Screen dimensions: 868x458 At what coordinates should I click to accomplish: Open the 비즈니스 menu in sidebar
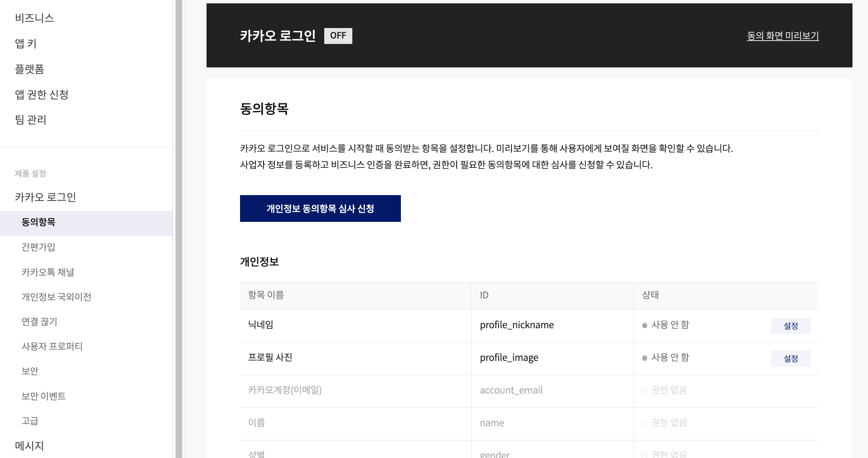coord(34,18)
